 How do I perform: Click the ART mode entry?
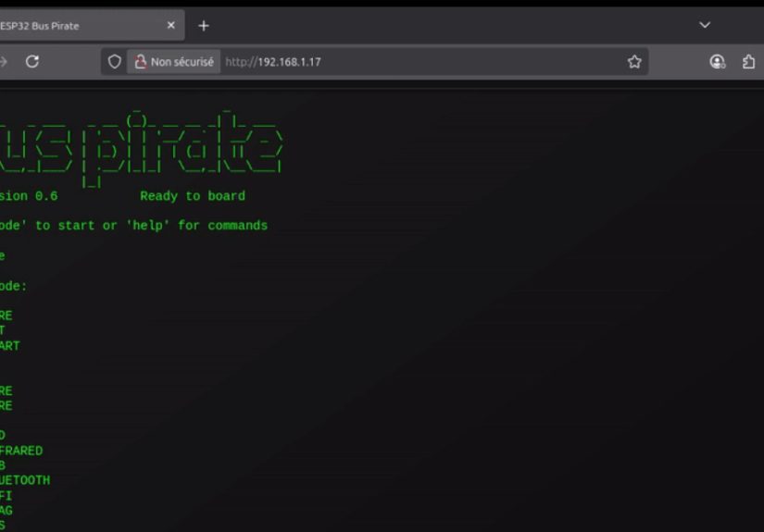click(x=10, y=346)
